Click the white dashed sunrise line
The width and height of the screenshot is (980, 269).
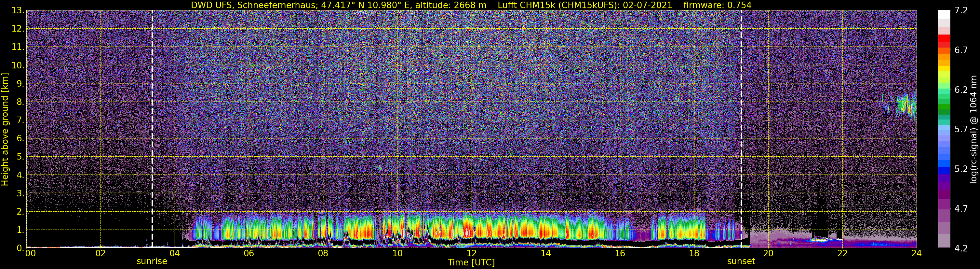152,129
